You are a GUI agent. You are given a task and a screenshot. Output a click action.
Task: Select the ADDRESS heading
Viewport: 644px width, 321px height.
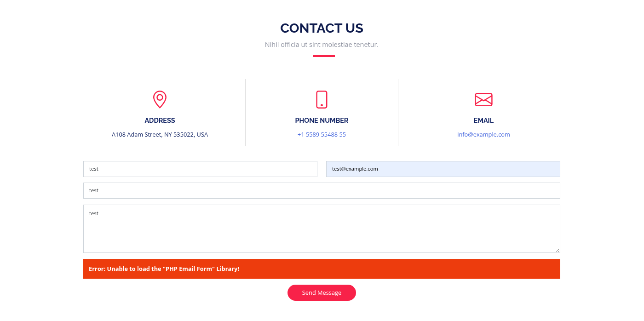160,120
